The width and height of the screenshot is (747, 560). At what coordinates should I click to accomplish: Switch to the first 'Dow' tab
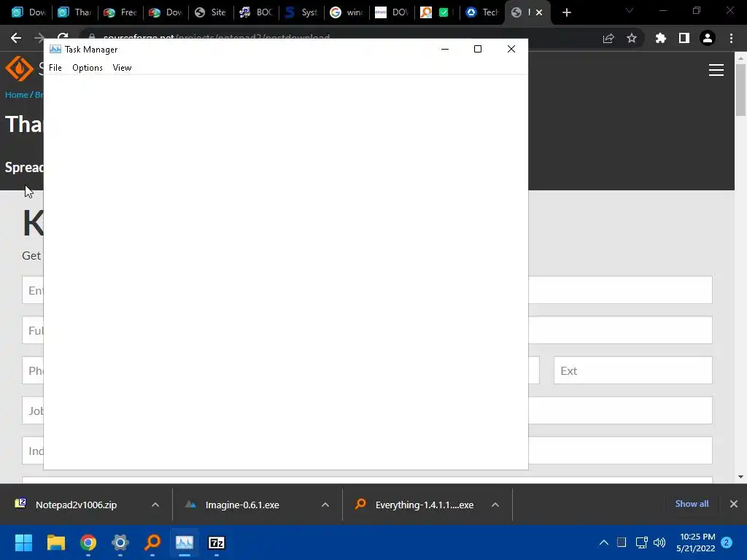[x=28, y=12]
